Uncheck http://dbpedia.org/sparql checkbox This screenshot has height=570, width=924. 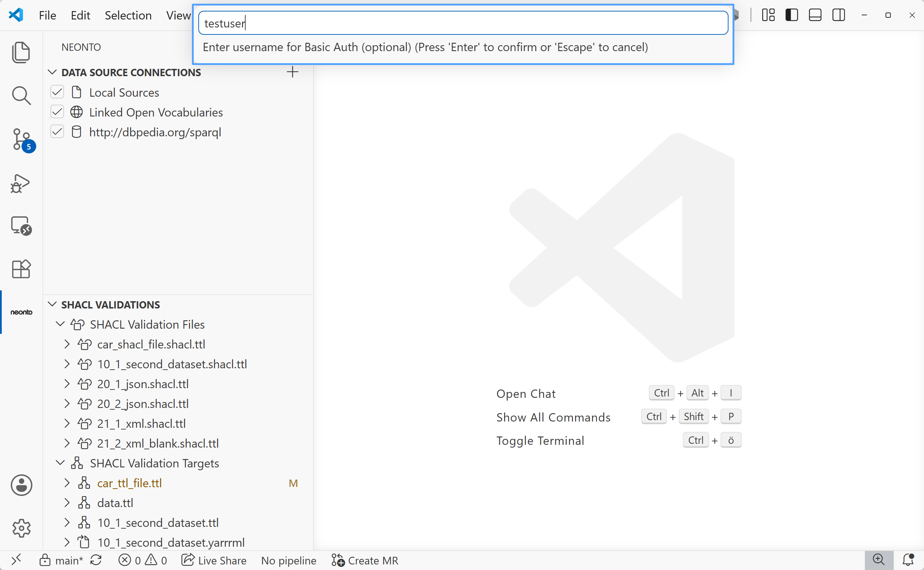[57, 132]
